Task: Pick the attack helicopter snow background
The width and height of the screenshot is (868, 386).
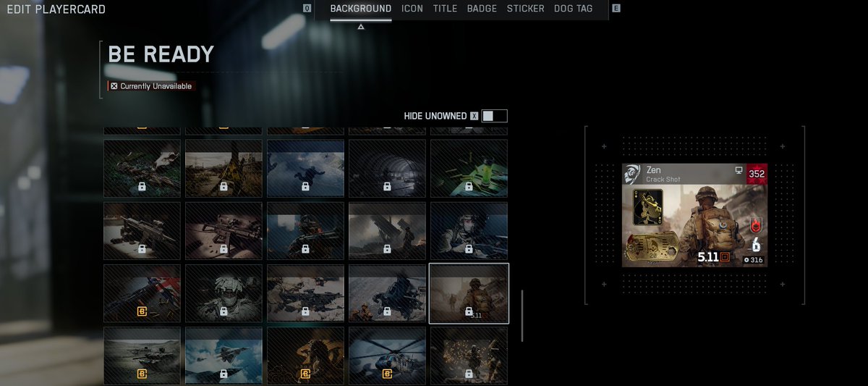Action: (x=387, y=293)
